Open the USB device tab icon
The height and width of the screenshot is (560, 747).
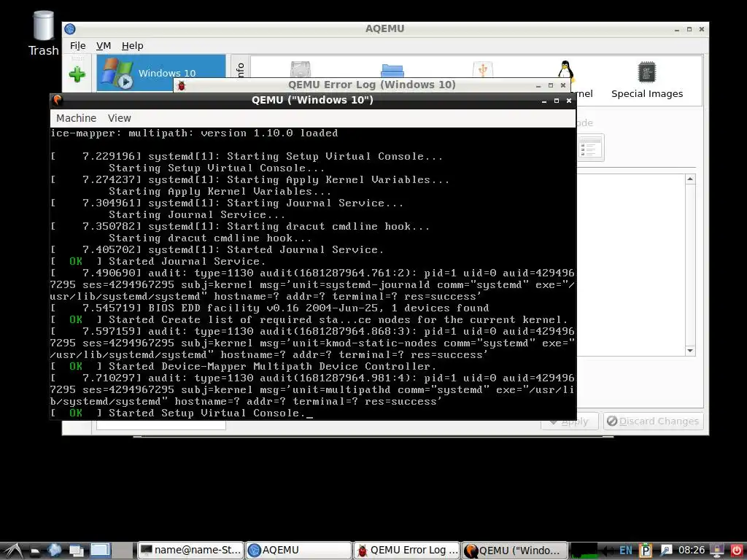(x=483, y=69)
